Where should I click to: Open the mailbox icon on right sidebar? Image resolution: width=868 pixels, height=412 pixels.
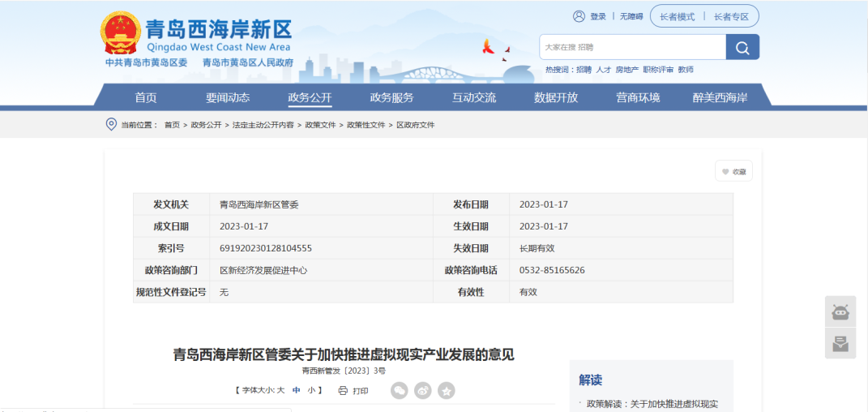[x=840, y=343]
